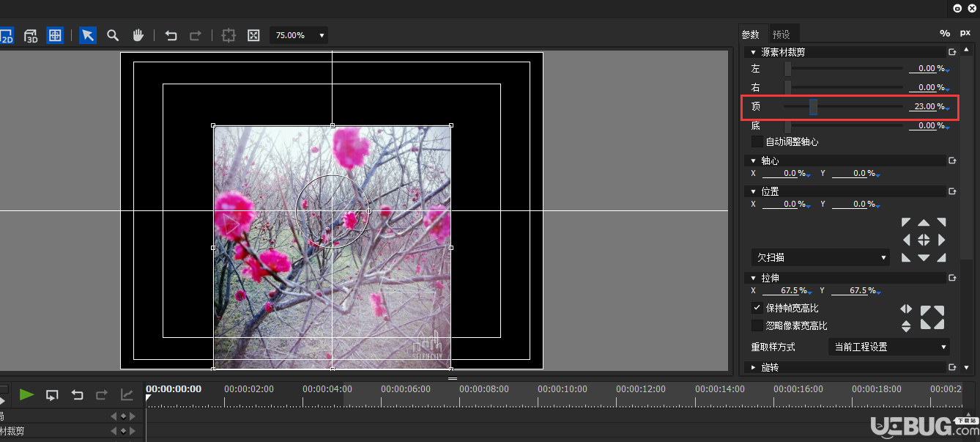
Task: Switch to the 参数 tab
Action: pos(751,34)
